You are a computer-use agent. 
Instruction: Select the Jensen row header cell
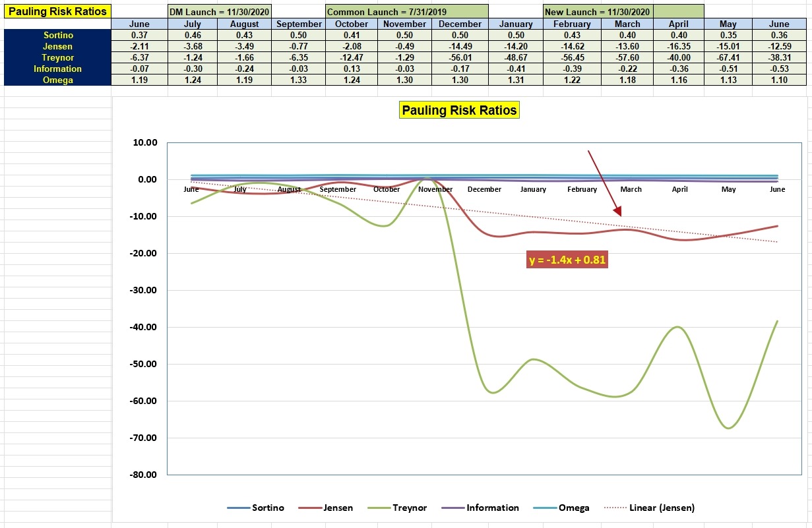tap(57, 46)
